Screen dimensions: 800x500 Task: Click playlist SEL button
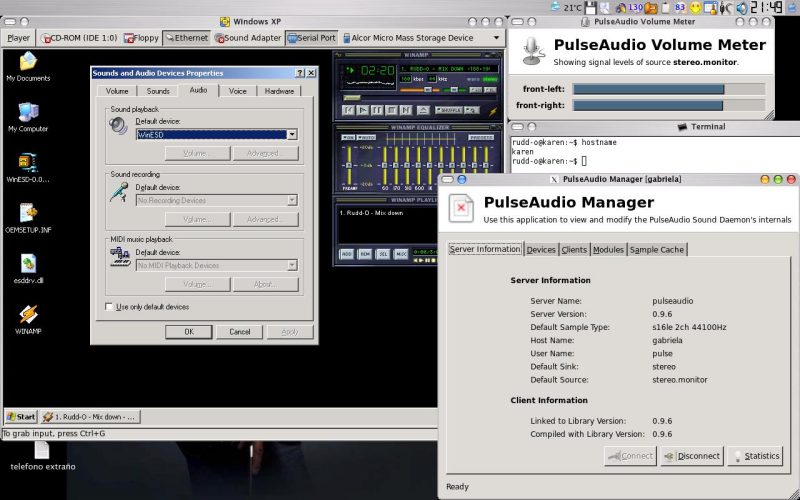pyautogui.click(x=383, y=254)
